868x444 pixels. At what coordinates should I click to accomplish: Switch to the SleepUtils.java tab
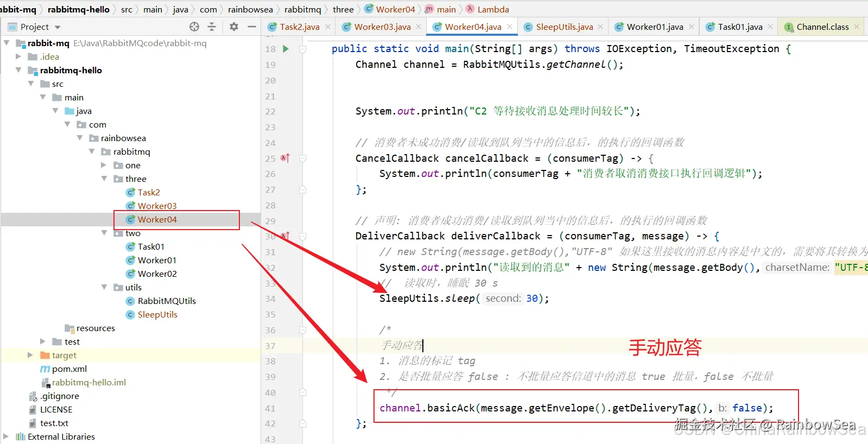(x=564, y=27)
